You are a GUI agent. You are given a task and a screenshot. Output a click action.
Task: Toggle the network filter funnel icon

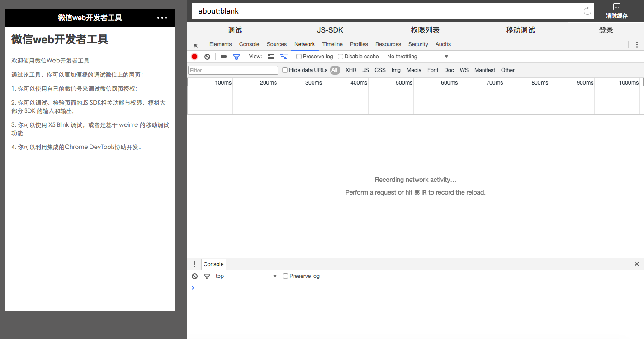click(x=236, y=57)
